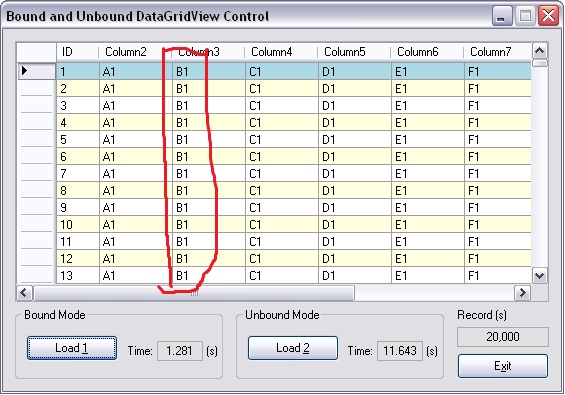The width and height of the screenshot is (565, 395).
Task: Click the horizontal scrollbar right arrow
Action: [x=522, y=293]
